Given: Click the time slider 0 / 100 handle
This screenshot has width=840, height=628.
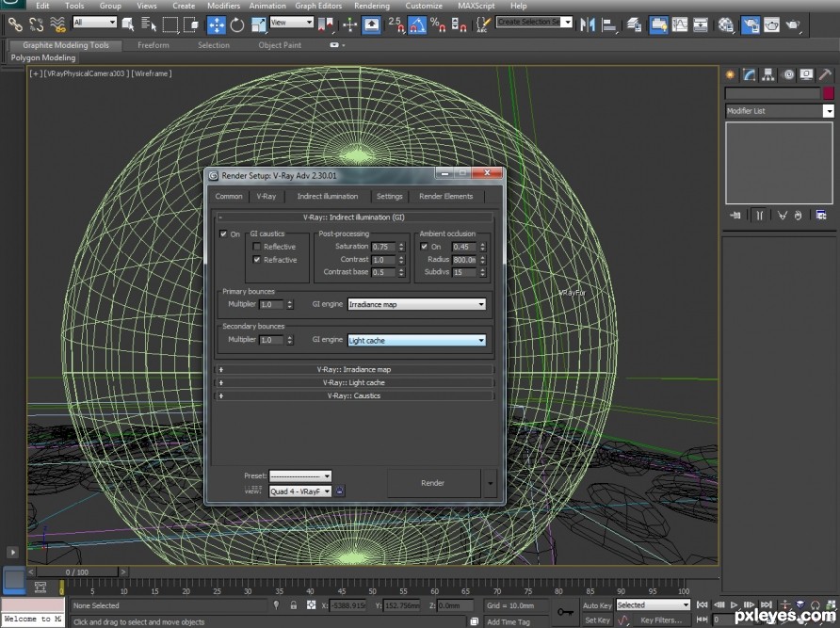Looking at the screenshot, I should pos(77,572).
